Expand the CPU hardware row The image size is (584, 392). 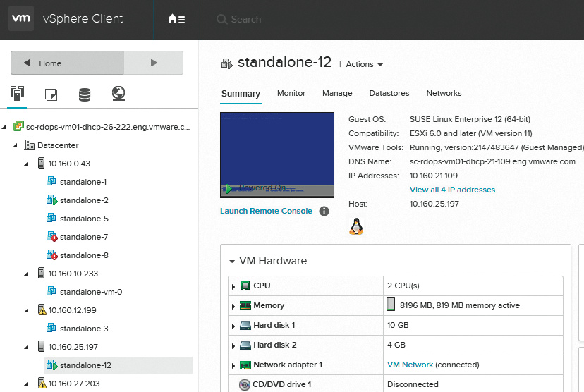pyautogui.click(x=233, y=286)
